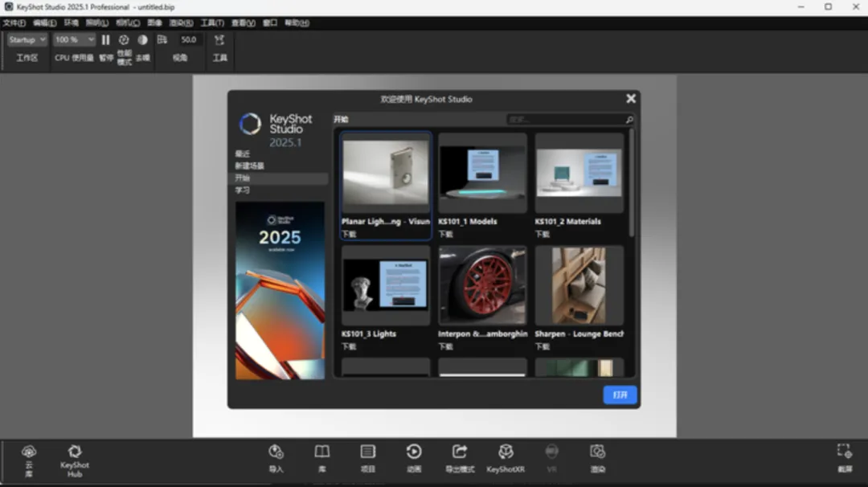Open the File (文件) menu
The image size is (868, 487).
coord(14,23)
